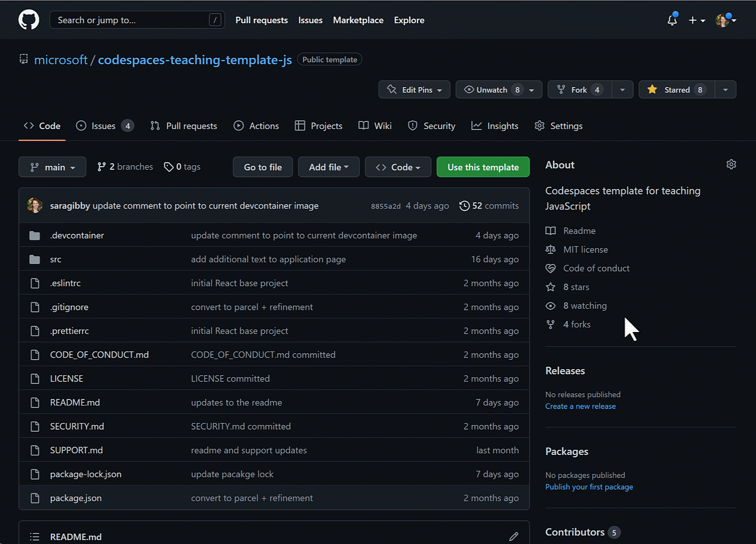Screen dimensions: 756x544
Task: Open the Projects tab
Action: click(x=319, y=126)
